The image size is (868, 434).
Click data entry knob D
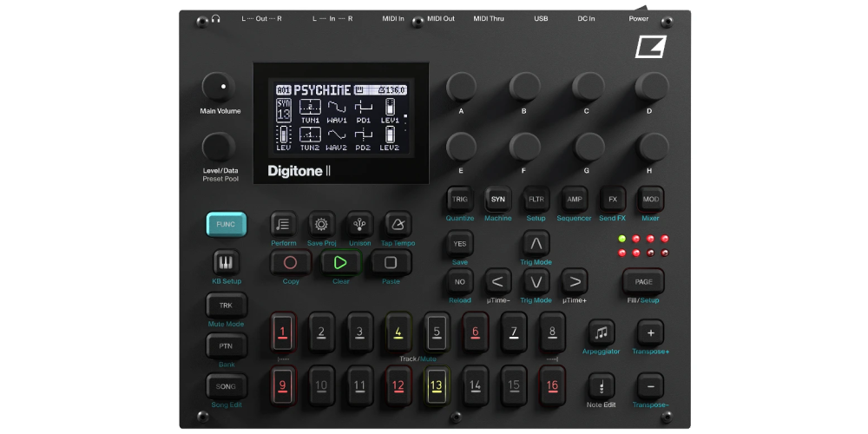[651, 87]
